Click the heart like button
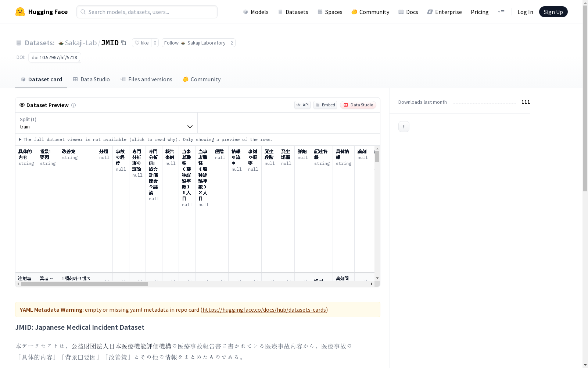Screen dimensions: 588x368 coord(141,43)
